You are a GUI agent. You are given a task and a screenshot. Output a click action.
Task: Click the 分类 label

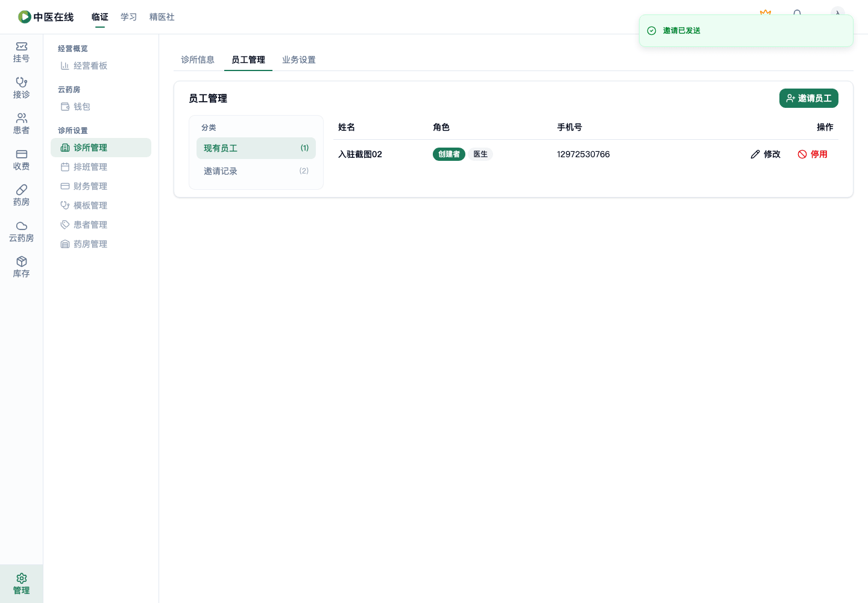click(209, 128)
